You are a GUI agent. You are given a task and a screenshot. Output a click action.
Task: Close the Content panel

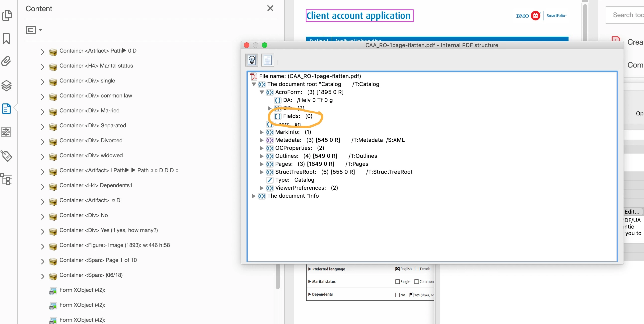pyautogui.click(x=270, y=8)
